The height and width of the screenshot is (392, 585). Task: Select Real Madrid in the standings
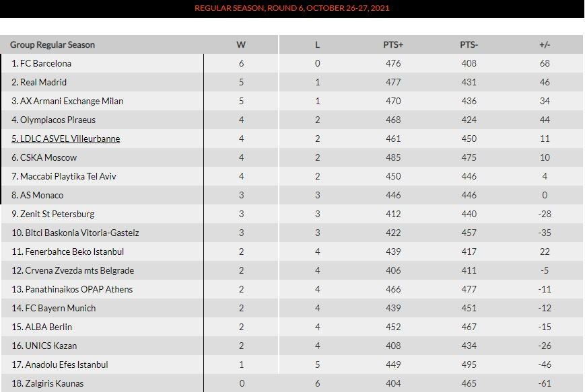(x=39, y=82)
